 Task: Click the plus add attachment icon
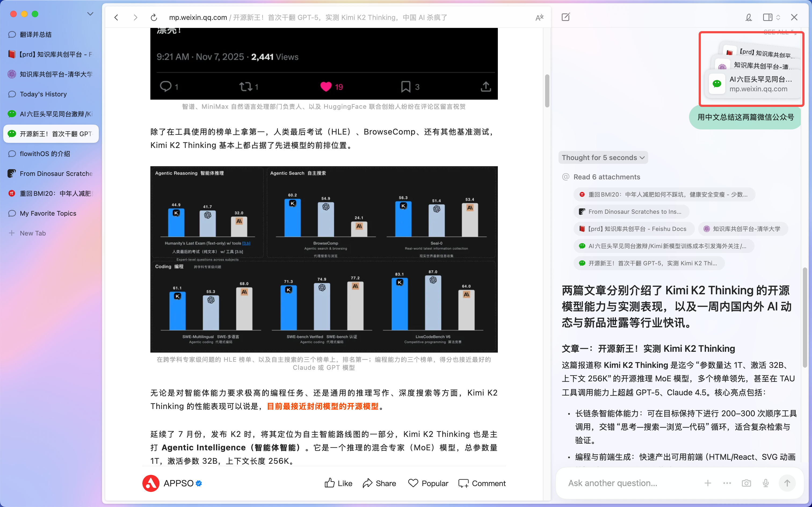[x=708, y=483]
